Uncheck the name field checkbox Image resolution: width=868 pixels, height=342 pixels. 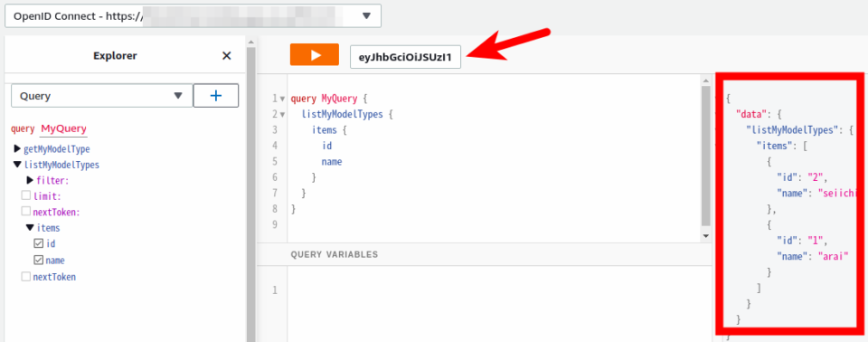38,260
